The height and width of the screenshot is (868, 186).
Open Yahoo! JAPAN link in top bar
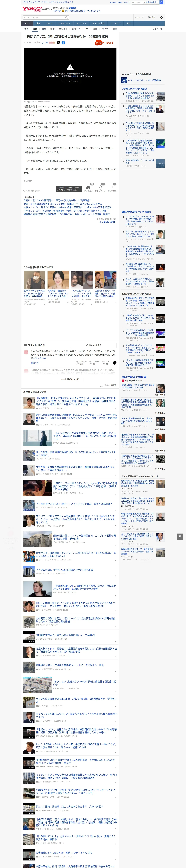click(x=116, y=2)
